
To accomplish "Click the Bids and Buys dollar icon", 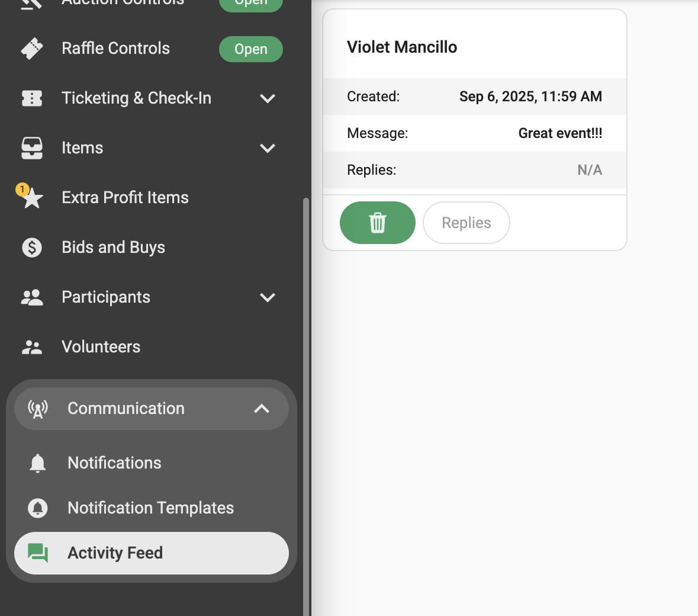I will tap(32, 248).
